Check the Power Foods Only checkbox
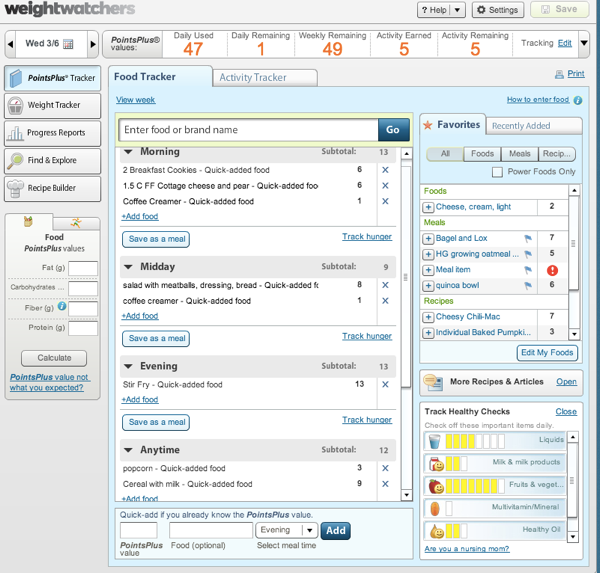600x573 pixels. pyautogui.click(x=497, y=172)
